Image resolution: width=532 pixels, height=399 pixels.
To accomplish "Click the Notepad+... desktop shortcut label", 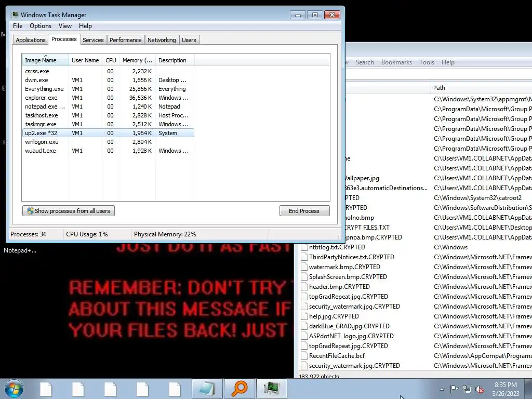I will point(20,250).
